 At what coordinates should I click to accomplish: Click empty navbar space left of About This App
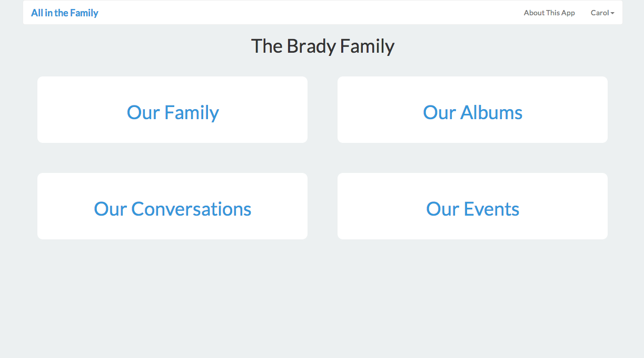pyautogui.click(x=316, y=13)
